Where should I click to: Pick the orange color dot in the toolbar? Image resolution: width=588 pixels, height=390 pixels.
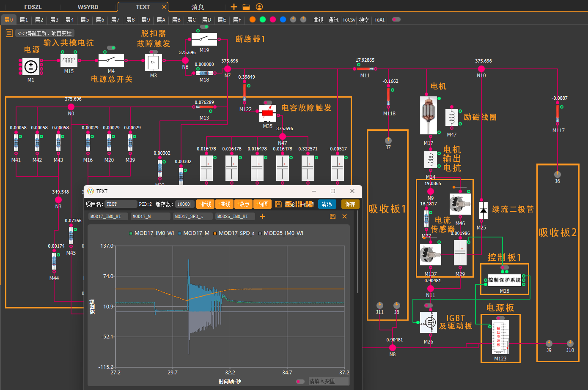(x=253, y=19)
